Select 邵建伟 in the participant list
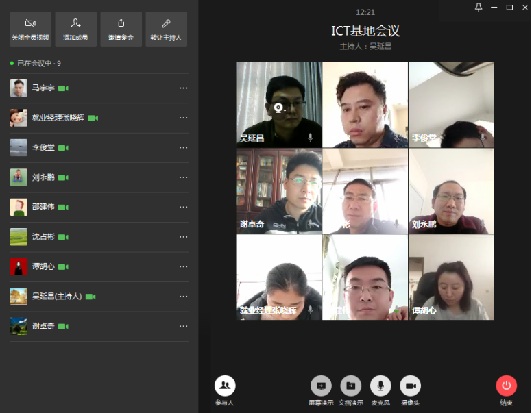This screenshot has height=413, width=532. click(43, 207)
